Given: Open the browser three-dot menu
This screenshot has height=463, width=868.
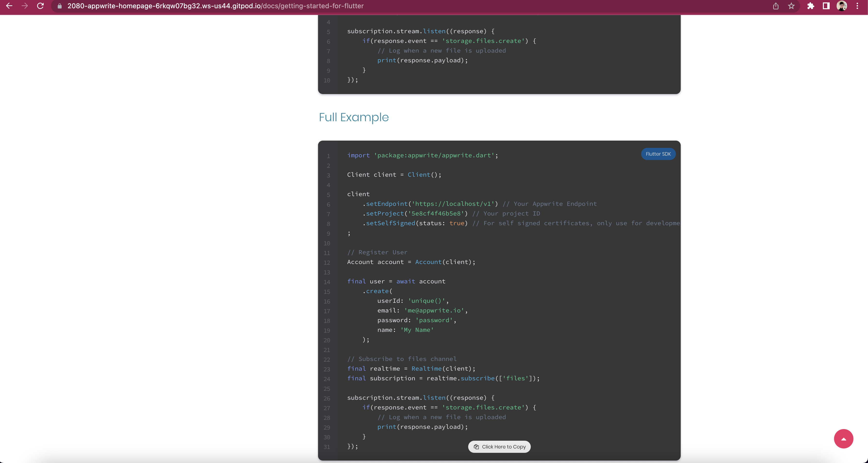Looking at the screenshot, I should coord(858,6).
